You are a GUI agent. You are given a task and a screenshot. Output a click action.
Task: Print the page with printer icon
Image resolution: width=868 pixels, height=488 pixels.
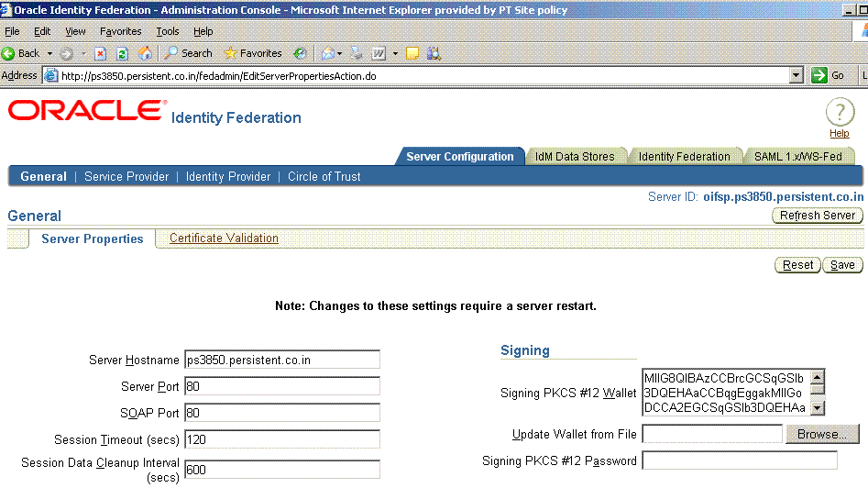click(357, 53)
